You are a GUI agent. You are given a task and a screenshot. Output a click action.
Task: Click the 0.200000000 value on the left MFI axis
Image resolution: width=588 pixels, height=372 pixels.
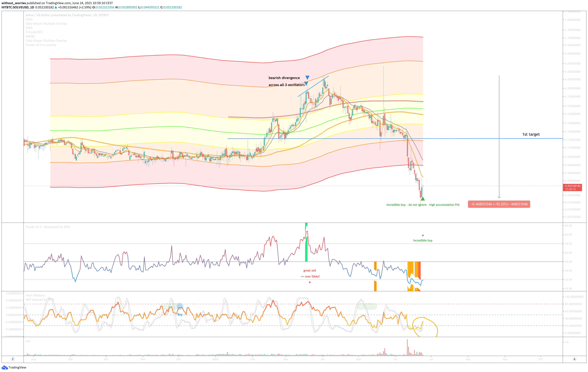pyautogui.click(x=14, y=307)
